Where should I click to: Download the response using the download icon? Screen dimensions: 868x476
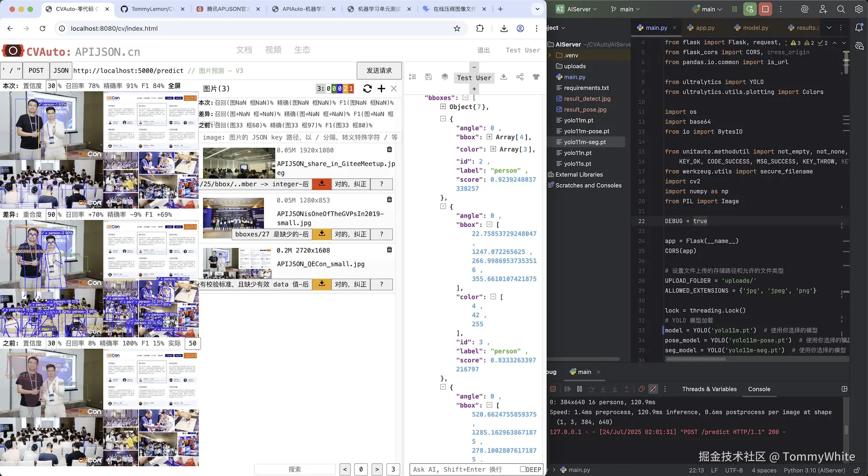tap(504, 77)
